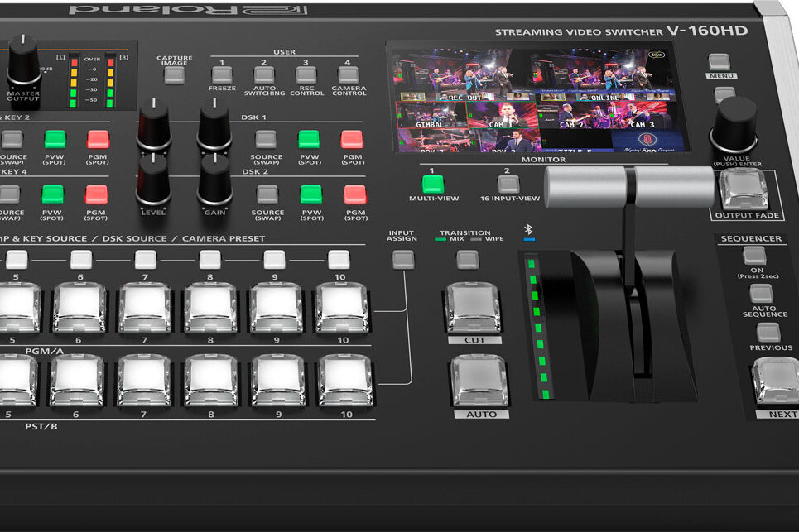Screen dimensions: 799x532
Task: Select CAM 2 thumbnail on monitor
Action: tap(573, 115)
